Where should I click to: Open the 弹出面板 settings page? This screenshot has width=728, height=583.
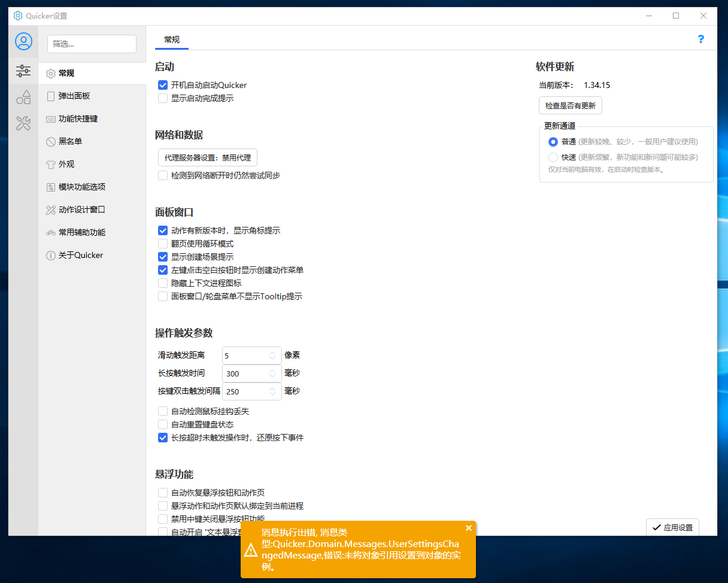tap(92, 96)
